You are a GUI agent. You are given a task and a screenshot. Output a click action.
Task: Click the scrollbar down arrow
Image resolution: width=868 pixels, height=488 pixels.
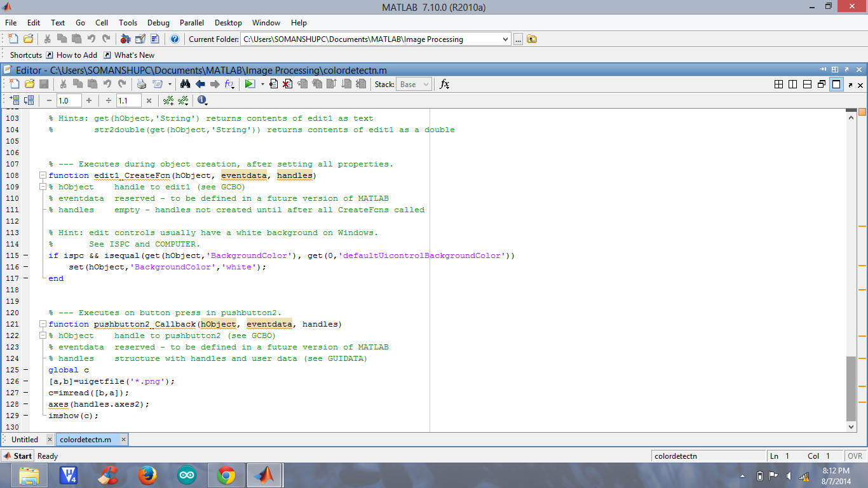[x=851, y=427]
